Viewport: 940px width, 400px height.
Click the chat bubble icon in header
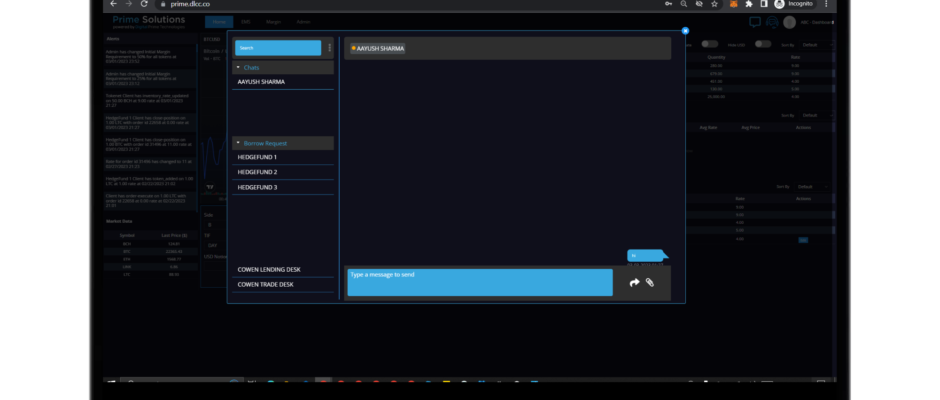[x=755, y=21]
